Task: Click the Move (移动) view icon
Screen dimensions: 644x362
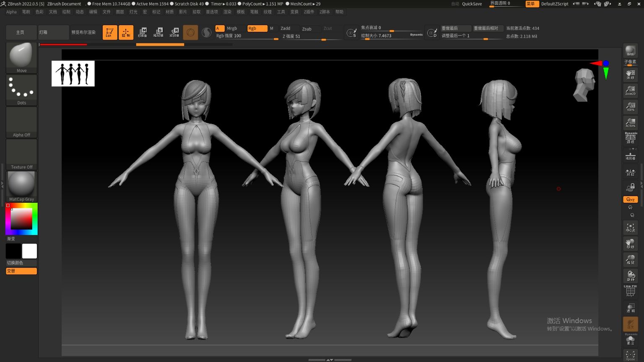Action: (x=630, y=243)
